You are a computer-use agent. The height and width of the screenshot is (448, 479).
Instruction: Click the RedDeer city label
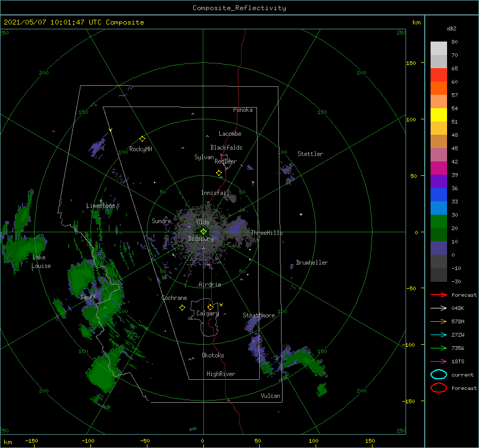(226, 161)
